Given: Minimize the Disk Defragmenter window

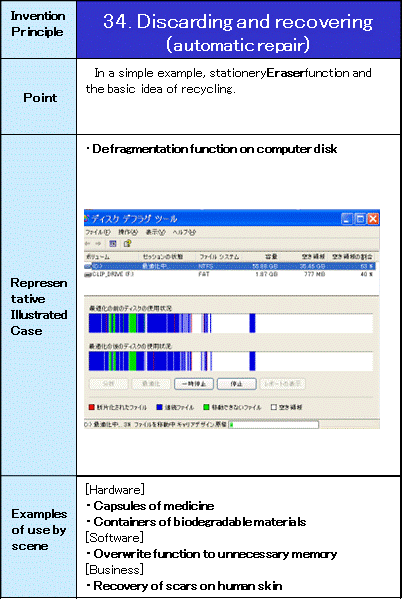Looking at the screenshot, I should pos(347,219).
